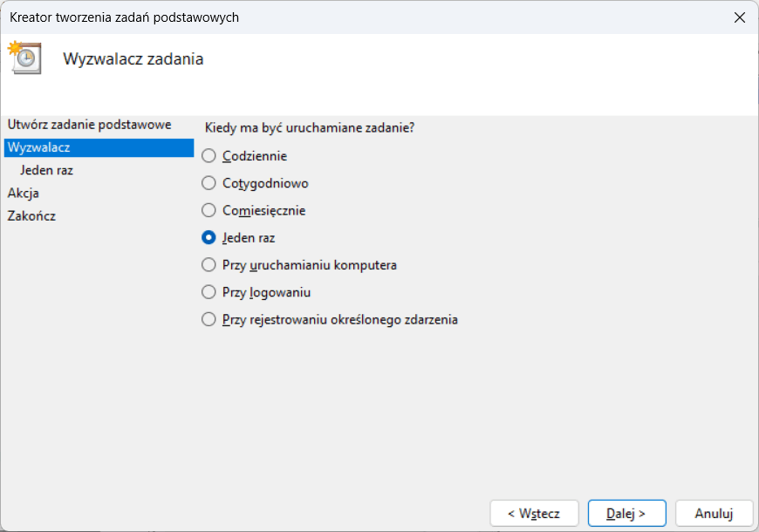Image resolution: width=759 pixels, height=532 pixels.
Task: Pick the Comiesięcznie radio button
Action: (209, 210)
